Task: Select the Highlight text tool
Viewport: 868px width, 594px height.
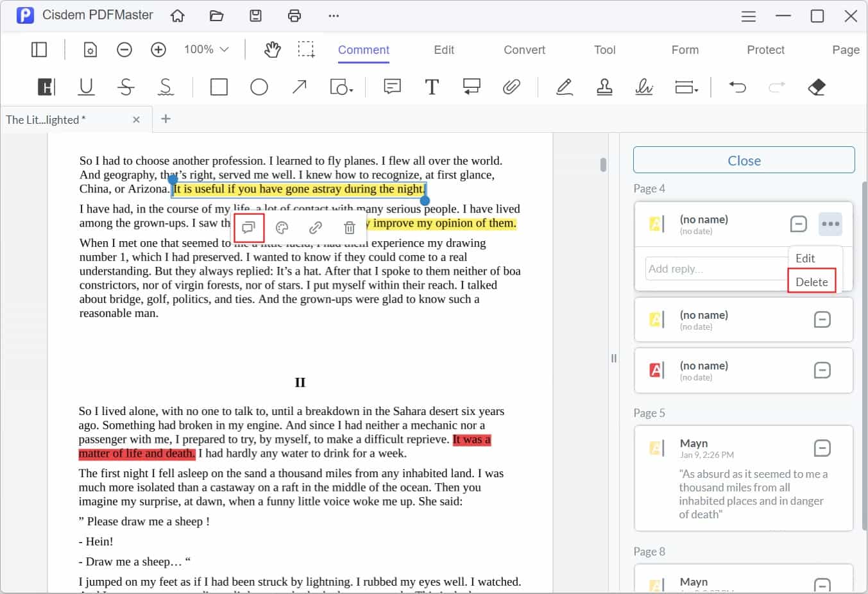Action: [46, 87]
